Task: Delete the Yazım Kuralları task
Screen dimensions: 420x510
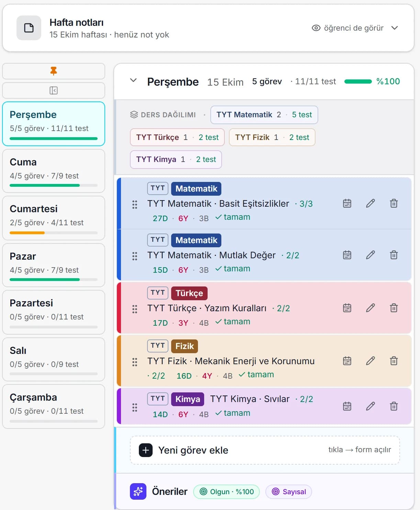Action: click(x=394, y=308)
